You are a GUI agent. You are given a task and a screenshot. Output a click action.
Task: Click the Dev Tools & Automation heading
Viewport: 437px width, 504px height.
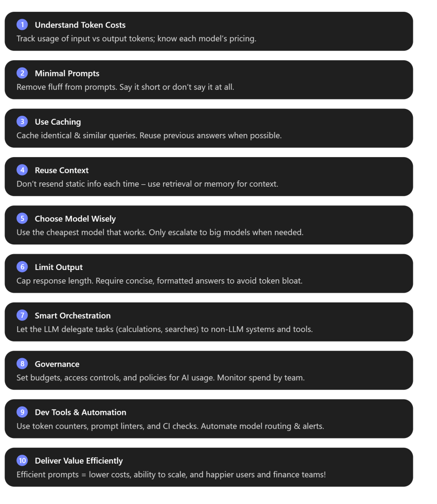(x=80, y=412)
